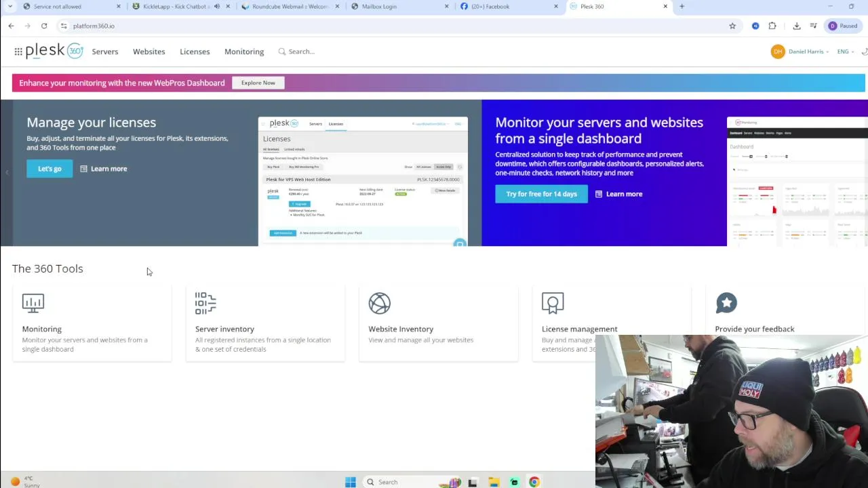Click the License management badge icon
The width and height of the screenshot is (868, 488).
coord(553,303)
